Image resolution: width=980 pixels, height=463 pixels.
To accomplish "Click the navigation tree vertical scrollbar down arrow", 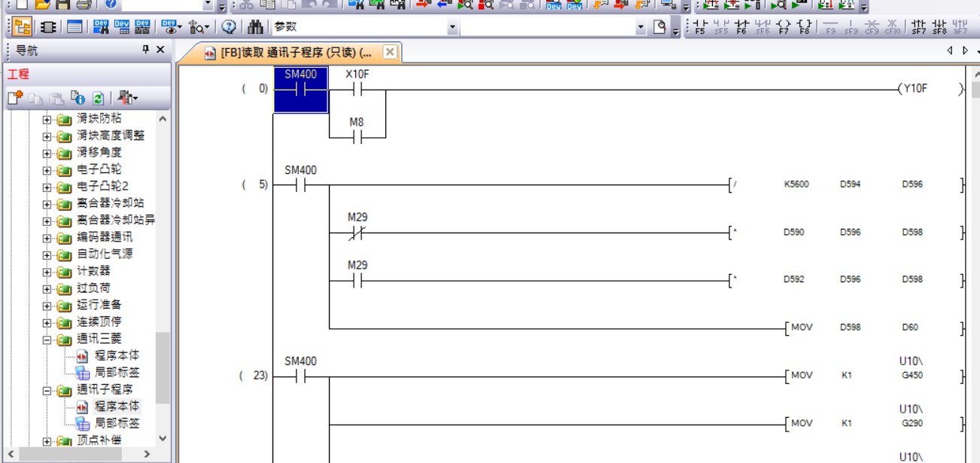I will coord(163,439).
